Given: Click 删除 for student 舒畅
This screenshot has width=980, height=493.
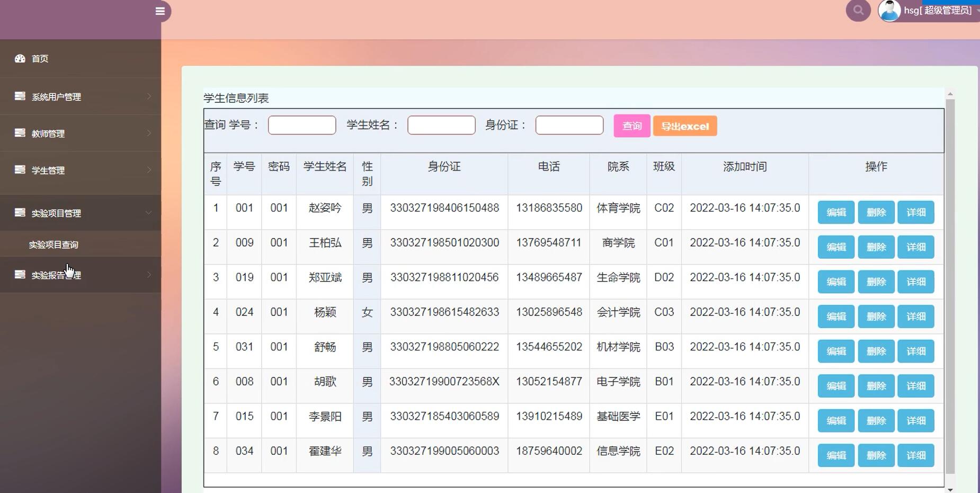Looking at the screenshot, I should (876, 351).
